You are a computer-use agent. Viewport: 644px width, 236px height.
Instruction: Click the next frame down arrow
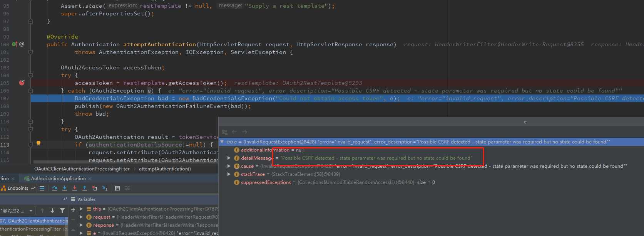coord(52,211)
